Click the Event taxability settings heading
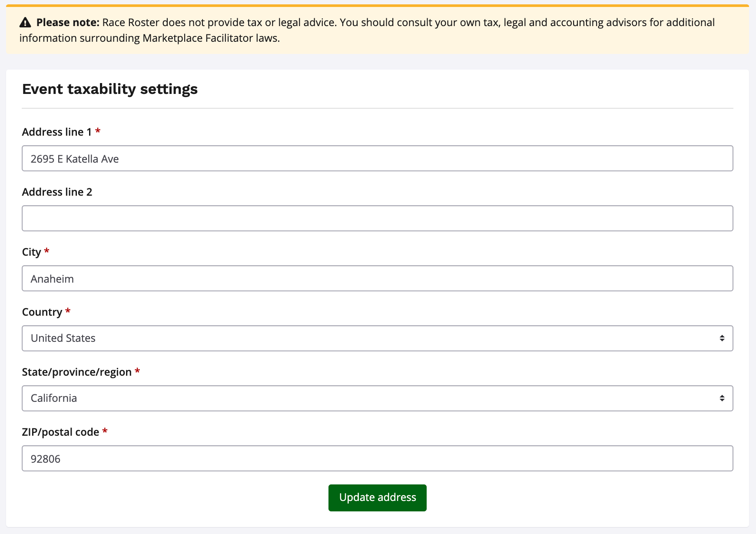The width and height of the screenshot is (756, 534). 110,89
